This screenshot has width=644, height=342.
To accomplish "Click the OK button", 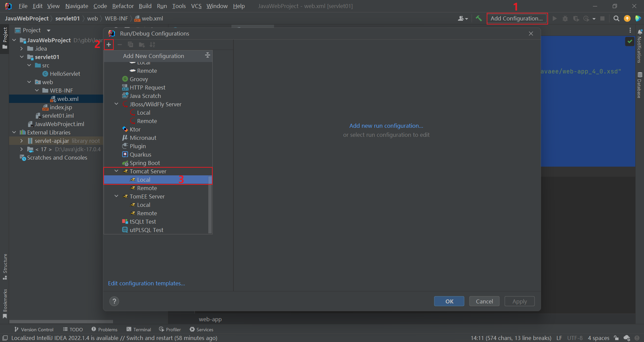I will pyautogui.click(x=449, y=301).
